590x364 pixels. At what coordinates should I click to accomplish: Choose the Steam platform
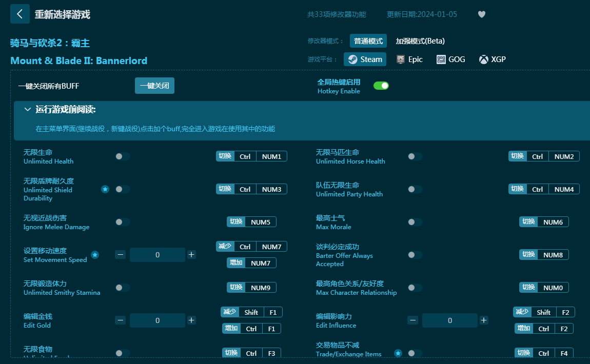(365, 59)
